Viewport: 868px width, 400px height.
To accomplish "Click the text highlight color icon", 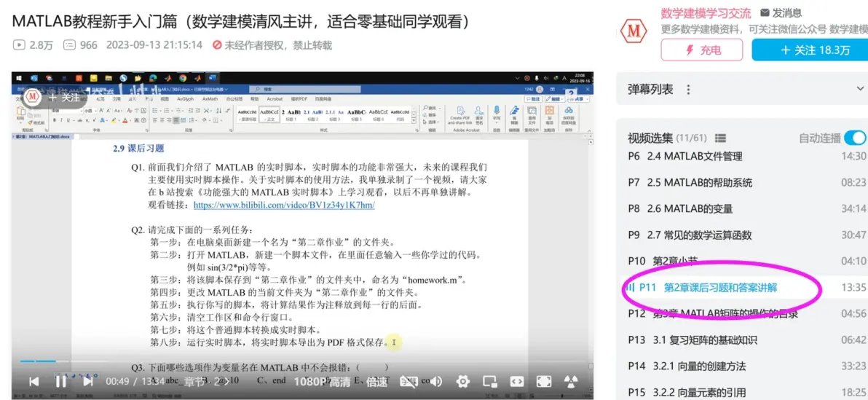I will tap(114, 120).
